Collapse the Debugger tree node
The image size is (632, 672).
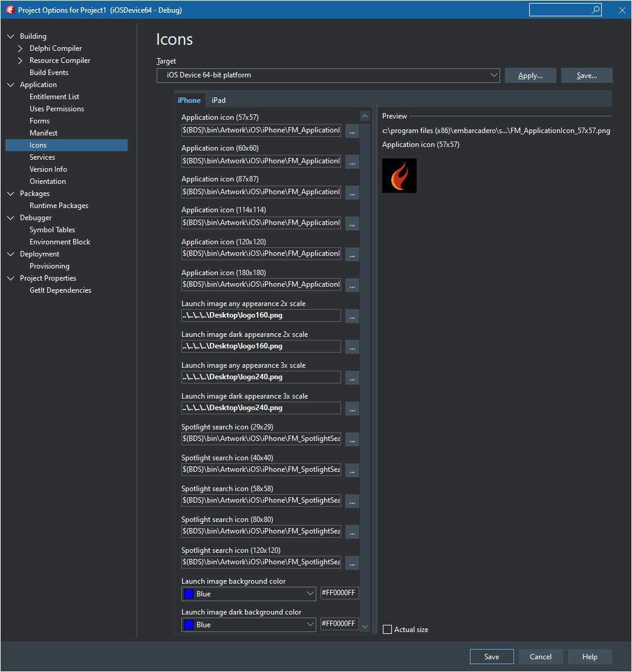11,218
